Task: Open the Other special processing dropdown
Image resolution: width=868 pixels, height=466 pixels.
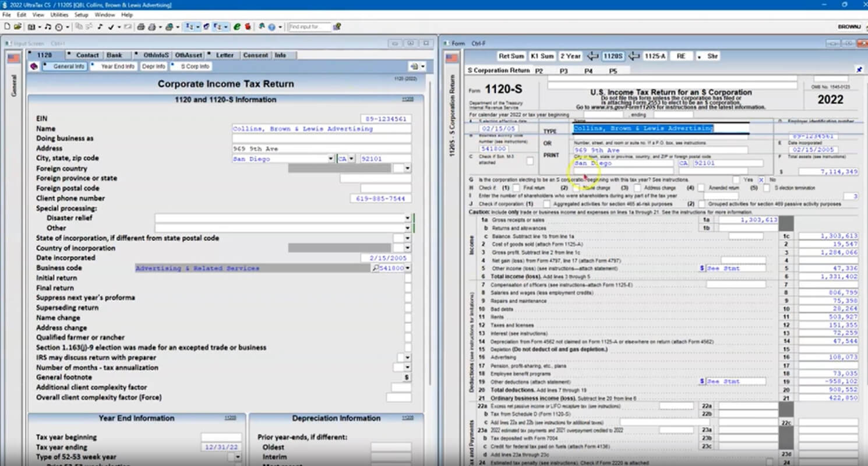Action: [x=407, y=228]
